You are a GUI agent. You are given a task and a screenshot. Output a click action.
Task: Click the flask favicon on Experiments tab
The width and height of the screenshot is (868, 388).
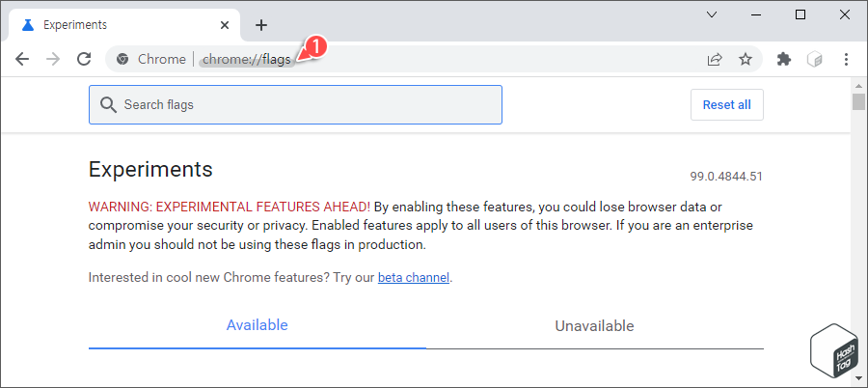click(x=28, y=25)
